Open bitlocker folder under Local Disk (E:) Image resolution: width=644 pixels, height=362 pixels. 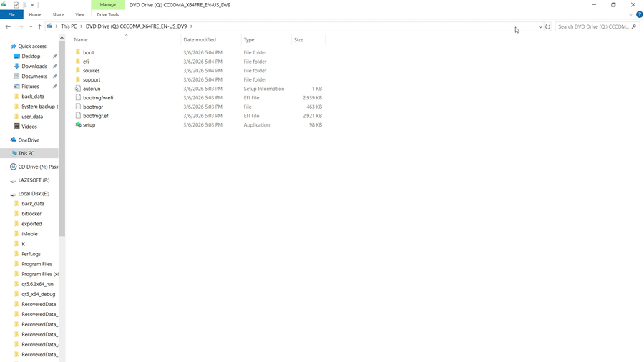(31, 214)
